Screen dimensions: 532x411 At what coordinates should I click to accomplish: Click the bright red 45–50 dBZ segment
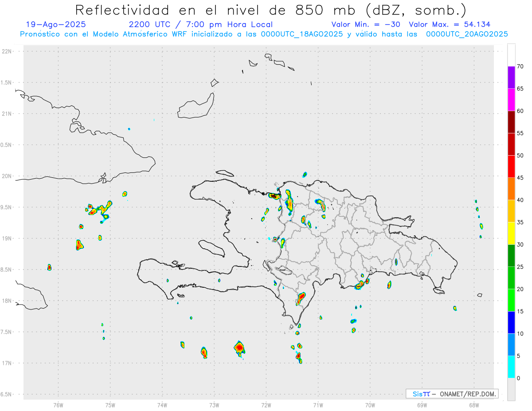[511, 167]
